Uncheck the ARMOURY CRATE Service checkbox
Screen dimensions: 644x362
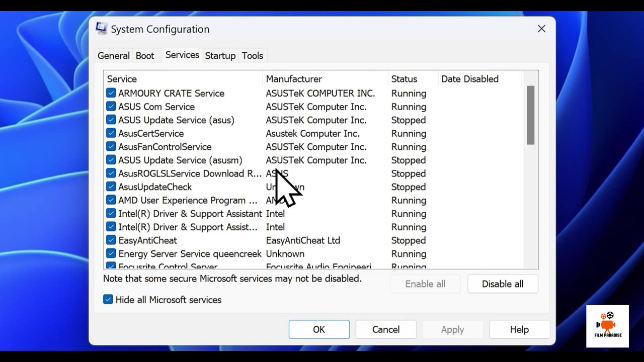coord(111,93)
